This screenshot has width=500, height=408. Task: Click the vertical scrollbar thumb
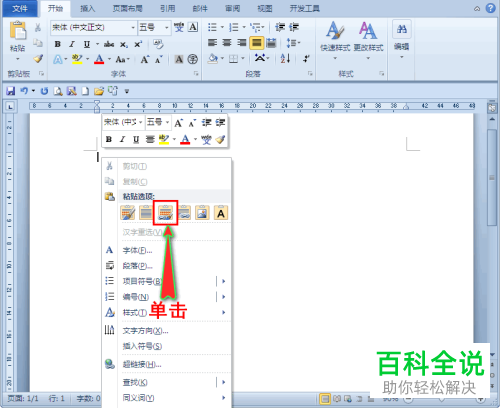[492, 178]
